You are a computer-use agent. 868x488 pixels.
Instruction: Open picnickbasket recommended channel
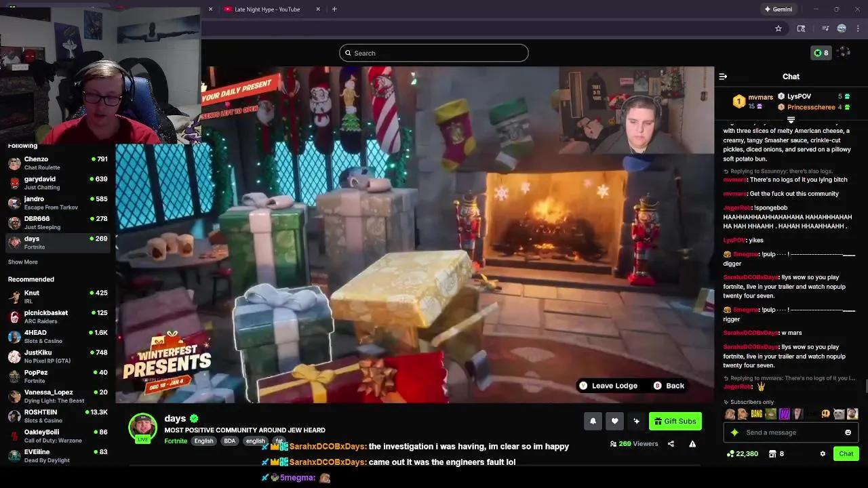(58, 317)
